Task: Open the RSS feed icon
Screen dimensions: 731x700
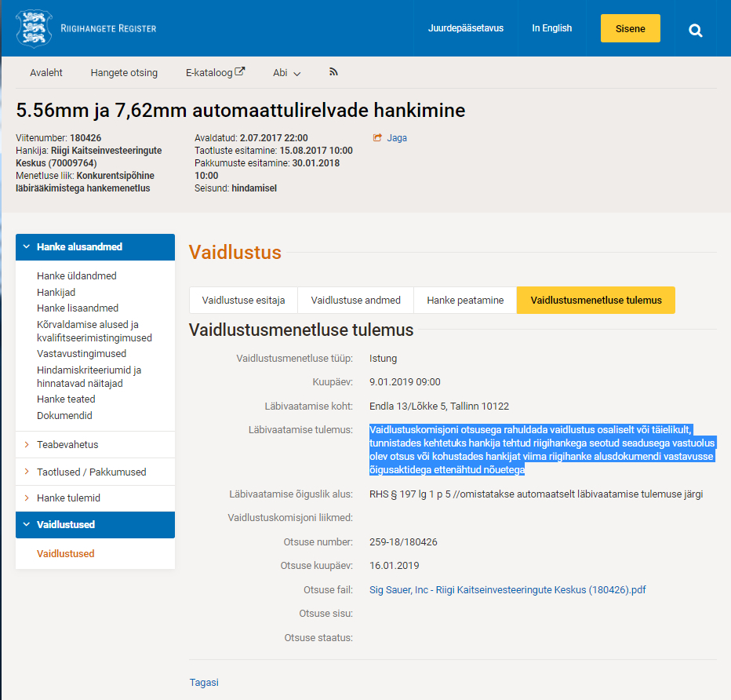Action: tap(333, 72)
